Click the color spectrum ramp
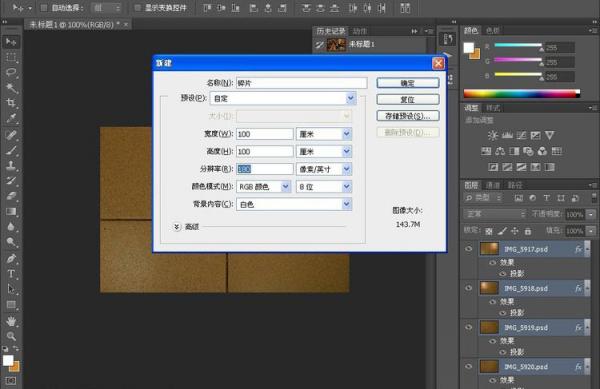 tap(522, 93)
